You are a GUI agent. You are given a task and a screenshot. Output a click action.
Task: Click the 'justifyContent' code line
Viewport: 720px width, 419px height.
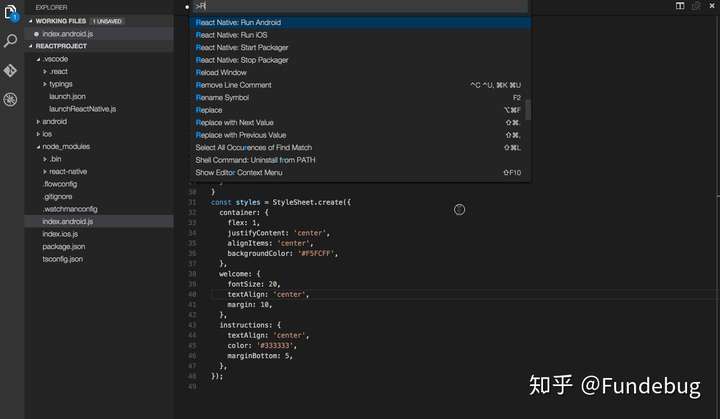(278, 233)
